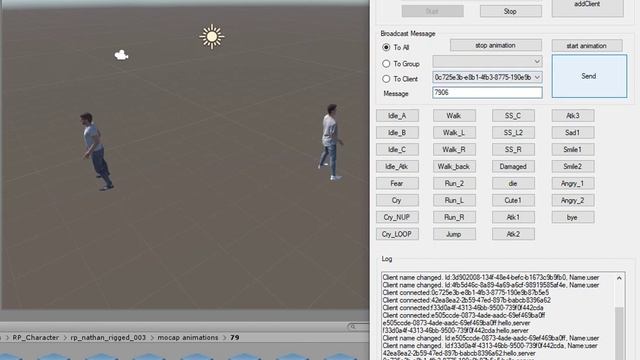The width and height of the screenshot is (640, 360).
Task: Click the stop animation button
Action: 496,45
